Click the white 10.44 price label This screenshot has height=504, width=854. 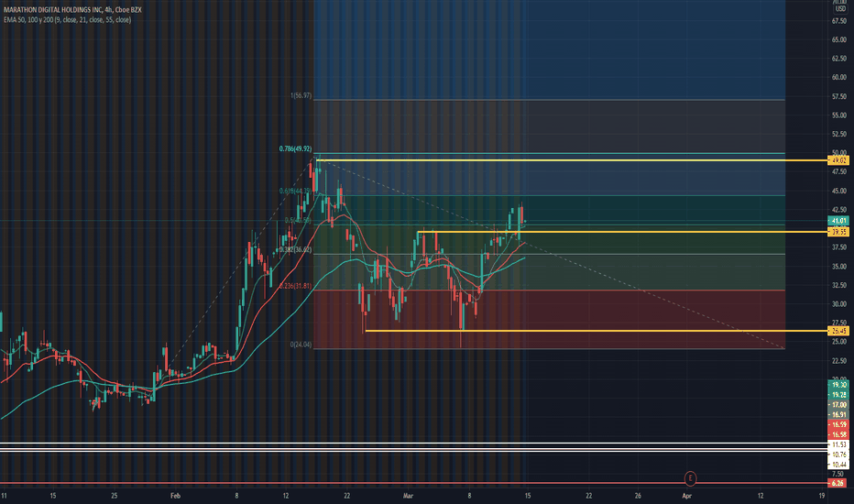pyautogui.click(x=838, y=465)
